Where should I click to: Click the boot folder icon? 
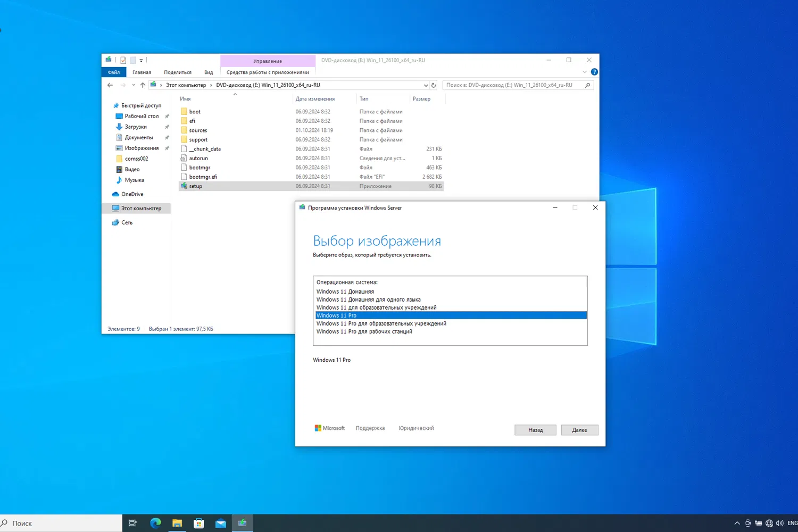click(x=184, y=112)
